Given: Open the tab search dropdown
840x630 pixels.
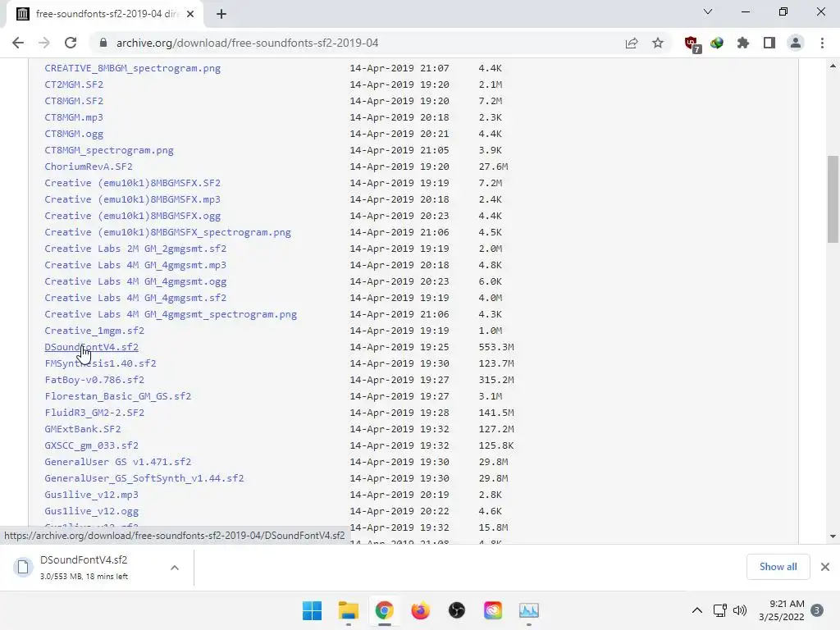Looking at the screenshot, I should tap(708, 11).
